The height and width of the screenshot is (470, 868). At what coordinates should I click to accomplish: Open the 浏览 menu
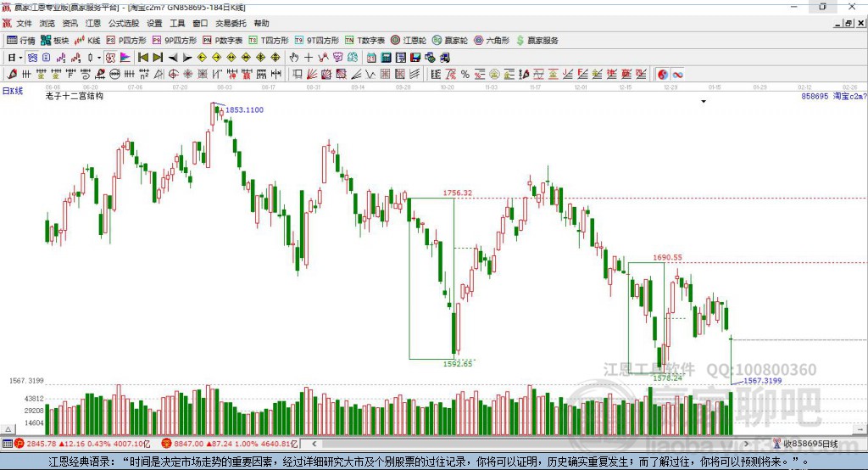[47, 23]
